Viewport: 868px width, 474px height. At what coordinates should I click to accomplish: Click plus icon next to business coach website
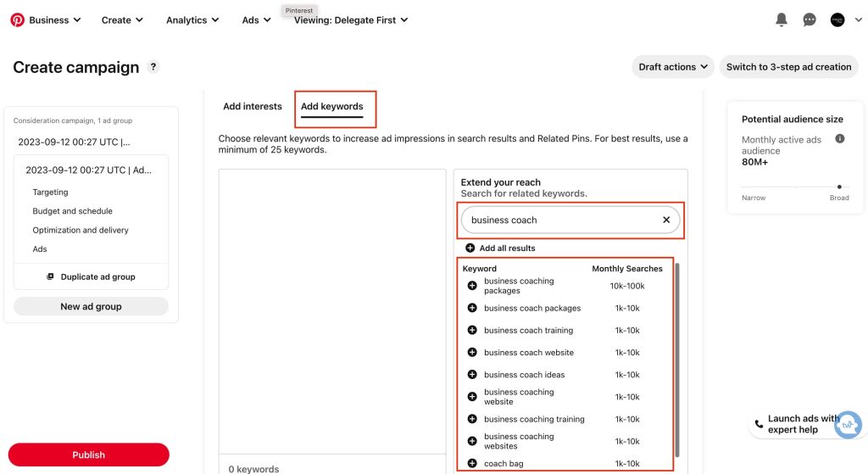[472, 352]
